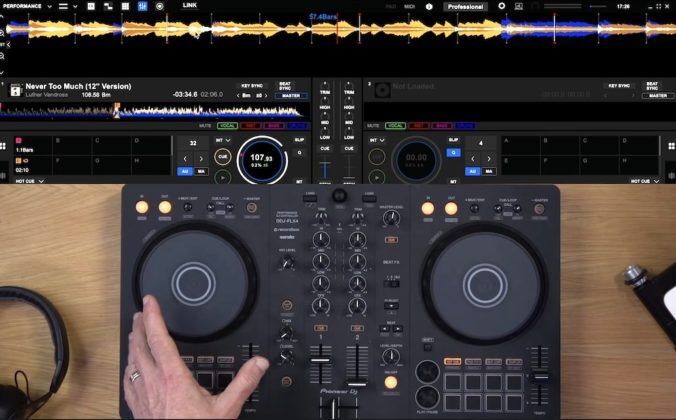Enable channel 1 headphone CUE in mixer
The image size is (676, 420).
point(325,148)
